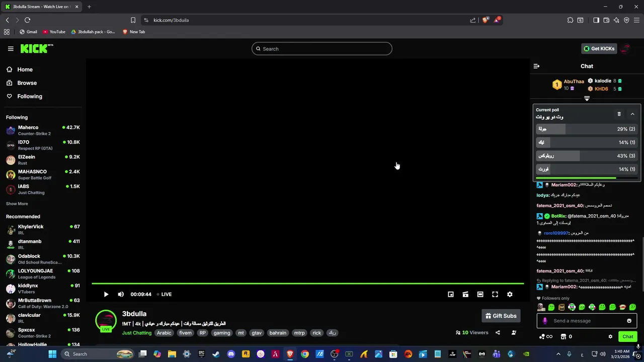The width and height of the screenshot is (644, 362).
Task: Collapse the chat panel arrow icon
Action: tap(536, 66)
